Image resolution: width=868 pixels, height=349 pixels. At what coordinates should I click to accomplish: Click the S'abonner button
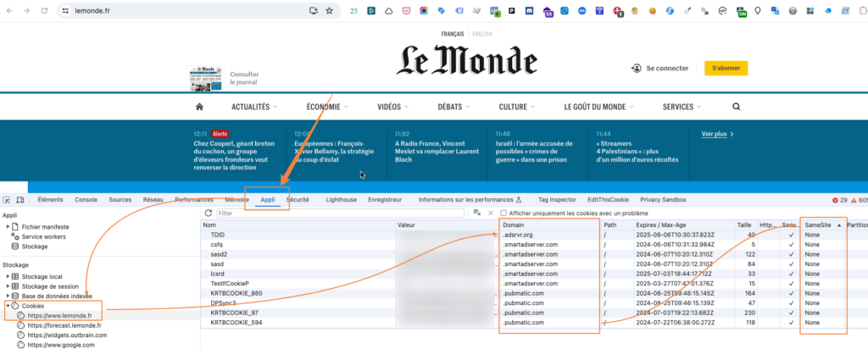pyautogui.click(x=726, y=68)
